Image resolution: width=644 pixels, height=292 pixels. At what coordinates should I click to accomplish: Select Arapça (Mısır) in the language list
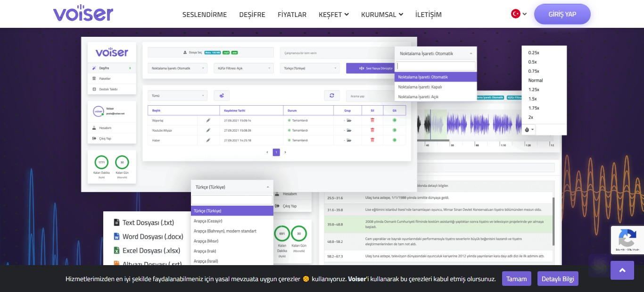tap(232, 241)
